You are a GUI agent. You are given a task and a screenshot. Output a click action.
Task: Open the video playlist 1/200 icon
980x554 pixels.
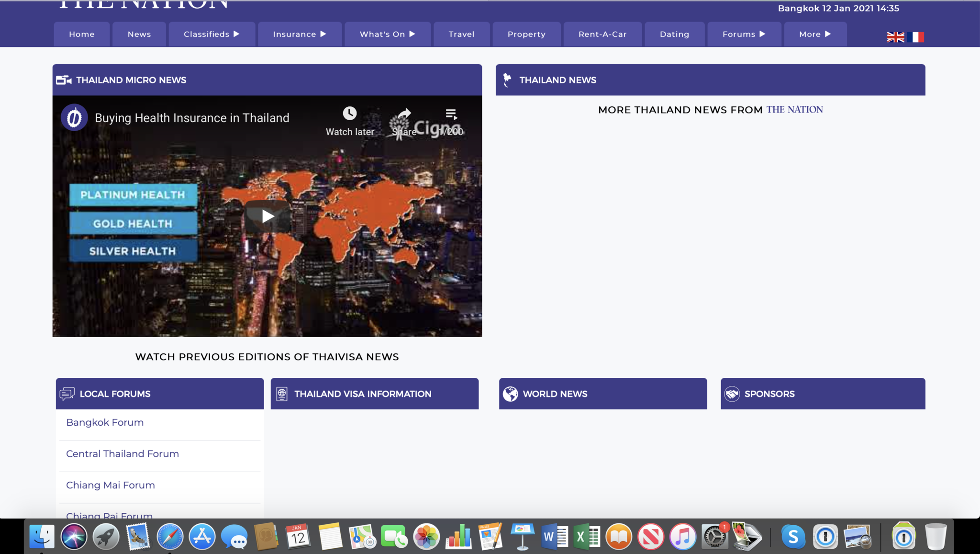451,114
